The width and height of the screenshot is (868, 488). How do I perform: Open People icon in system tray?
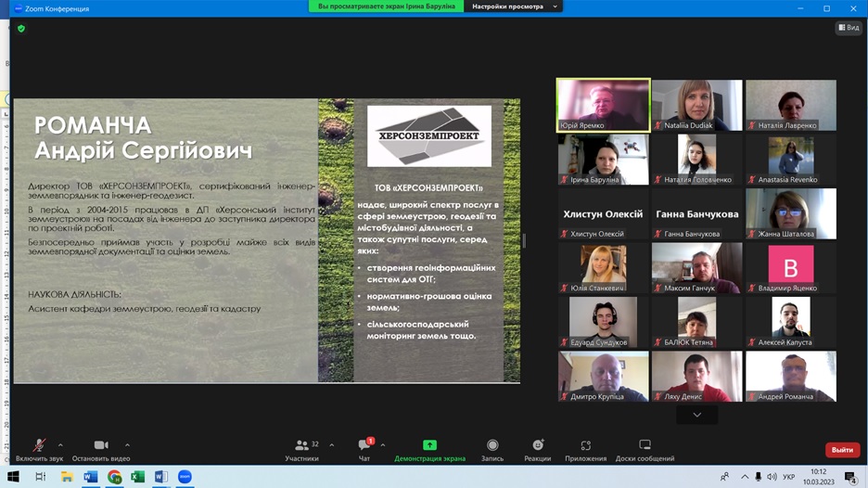click(x=724, y=477)
